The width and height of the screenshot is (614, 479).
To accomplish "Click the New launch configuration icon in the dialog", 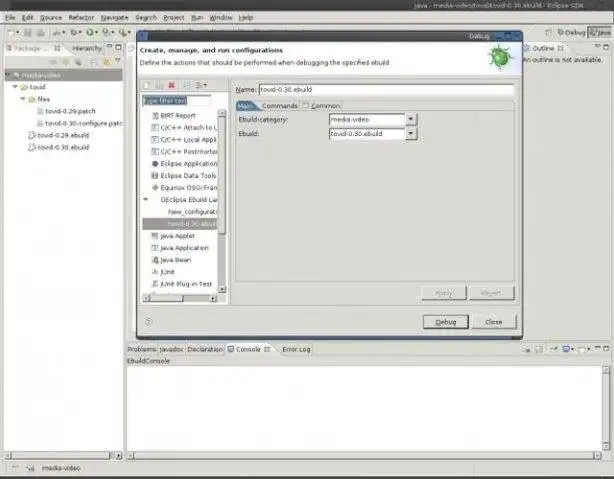I will tap(146, 85).
